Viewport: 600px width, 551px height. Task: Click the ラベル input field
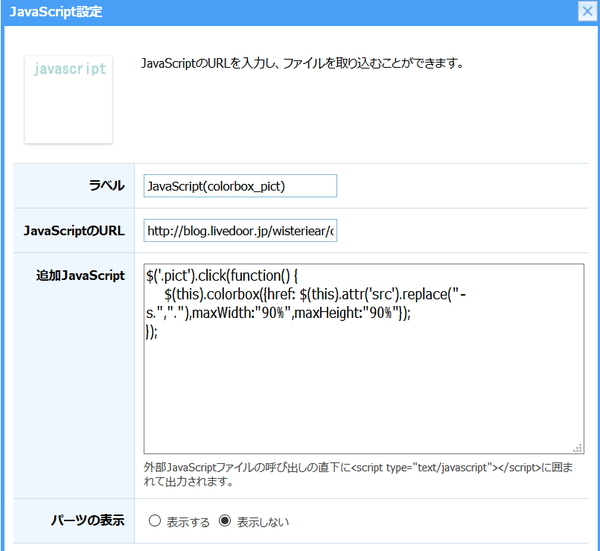point(240,186)
